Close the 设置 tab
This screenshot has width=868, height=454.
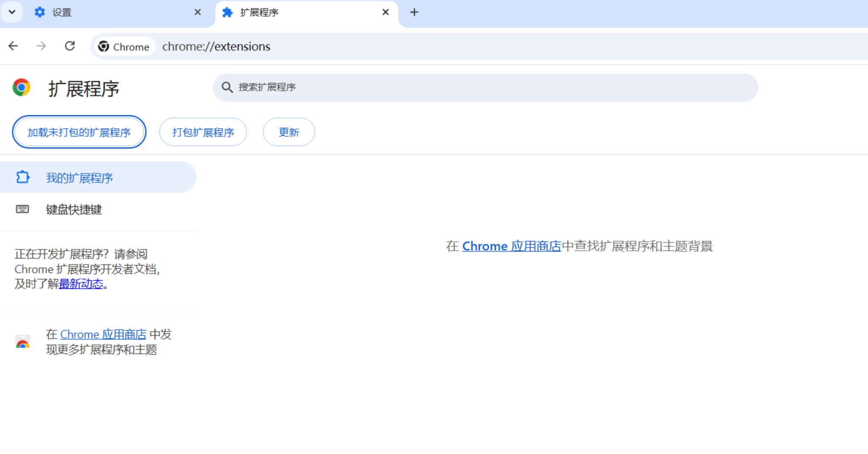198,12
